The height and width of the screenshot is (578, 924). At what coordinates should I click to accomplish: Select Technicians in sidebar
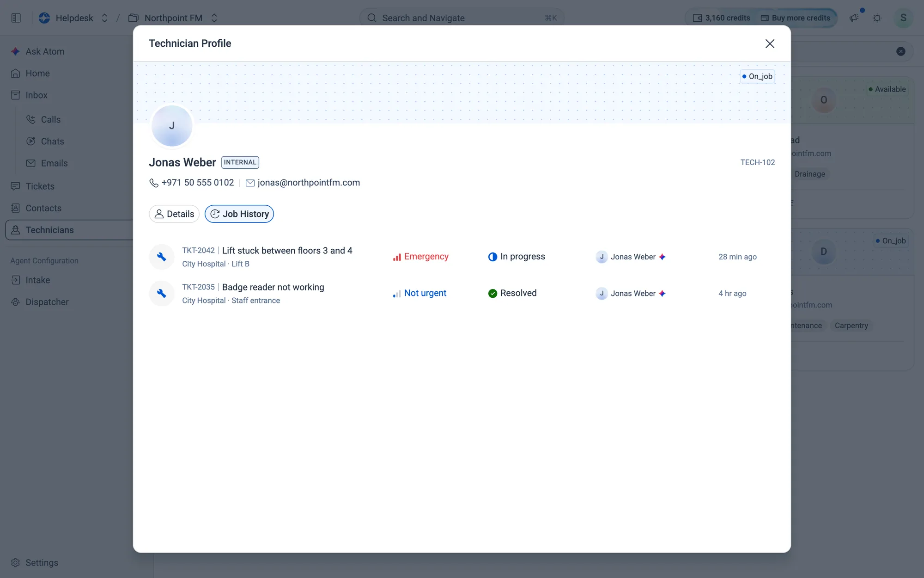coord(69,230)
